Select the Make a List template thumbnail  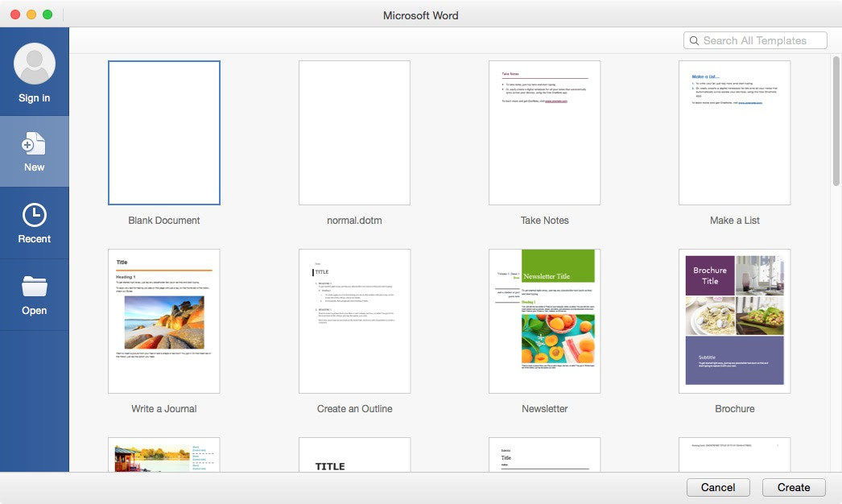tap(735, 133)
